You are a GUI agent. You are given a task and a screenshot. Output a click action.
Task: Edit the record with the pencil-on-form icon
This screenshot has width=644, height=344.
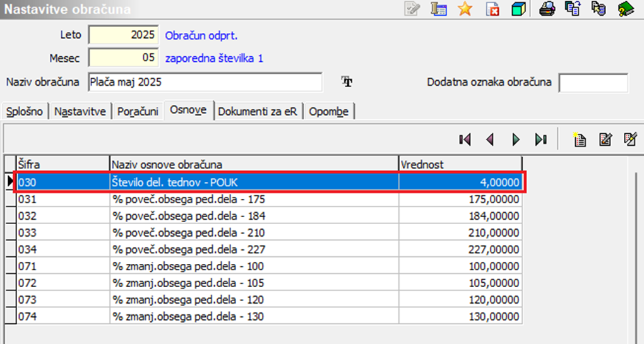pyautogui.click(x=605, y=140)
